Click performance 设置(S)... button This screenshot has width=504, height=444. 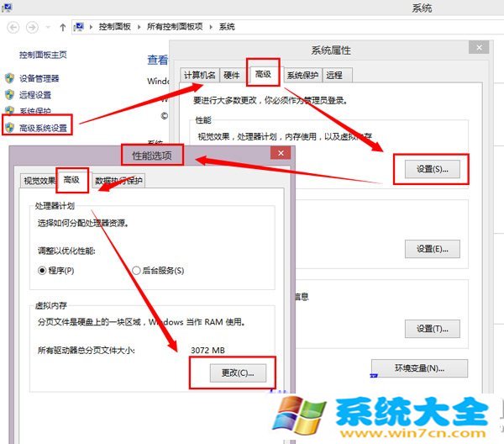[433, 169]
